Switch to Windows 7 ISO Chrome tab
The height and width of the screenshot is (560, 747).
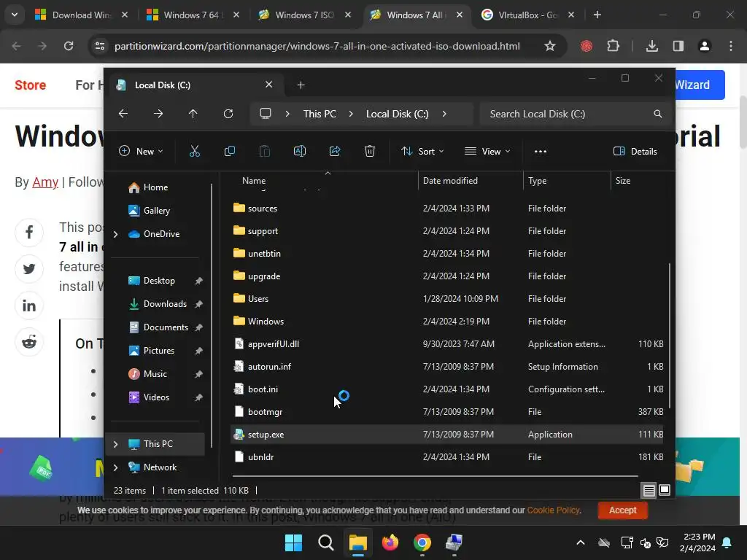coord(304,15)
